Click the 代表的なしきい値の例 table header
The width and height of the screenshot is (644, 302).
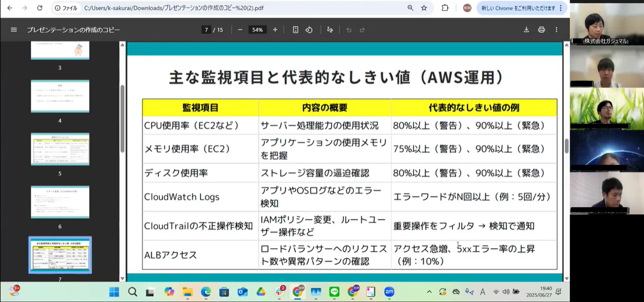(474, 107)
